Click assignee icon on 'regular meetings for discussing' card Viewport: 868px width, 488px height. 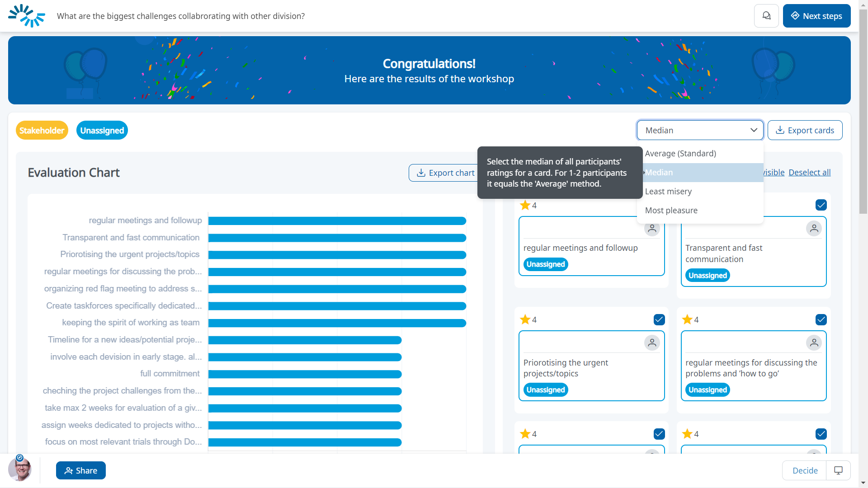[814, 343]
